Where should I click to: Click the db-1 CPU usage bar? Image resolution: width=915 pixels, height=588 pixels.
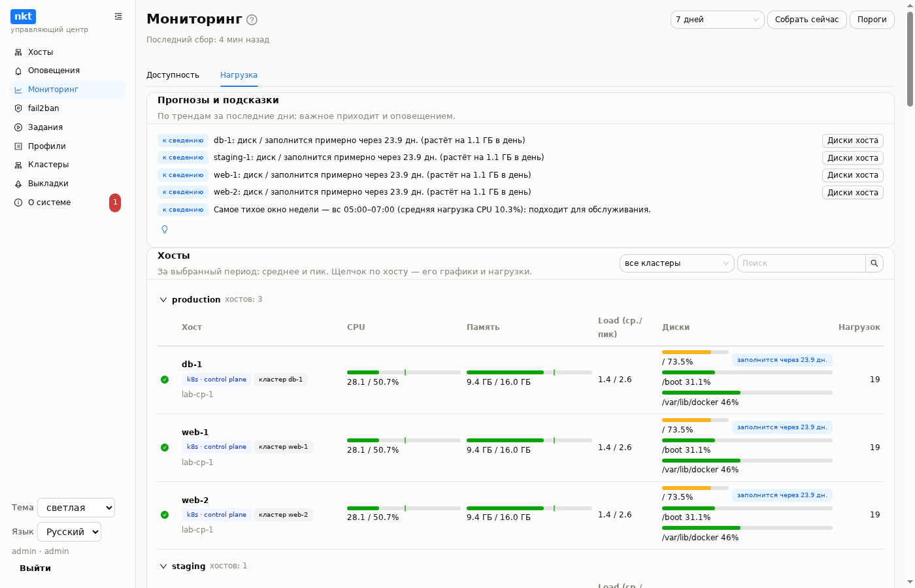click(x=404, y=372)
